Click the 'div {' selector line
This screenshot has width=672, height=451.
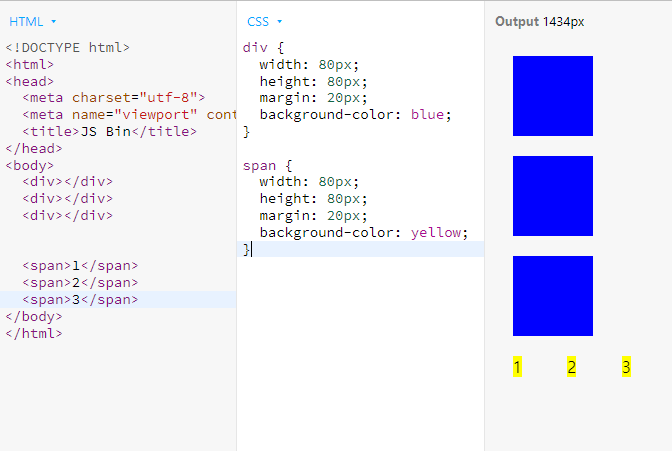click(263, 48)
